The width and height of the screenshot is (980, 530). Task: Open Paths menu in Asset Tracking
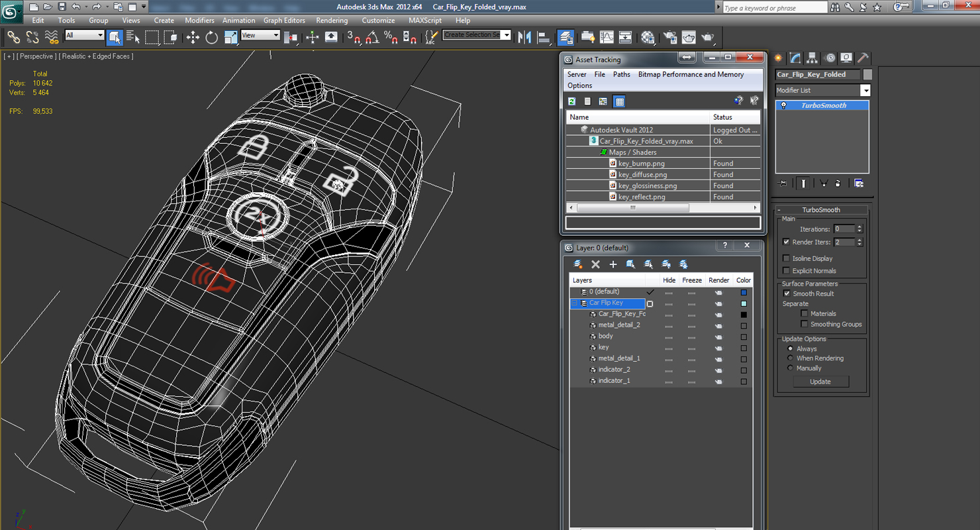click(621, 74)
